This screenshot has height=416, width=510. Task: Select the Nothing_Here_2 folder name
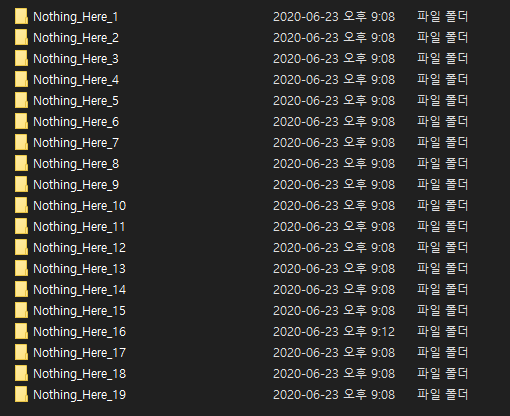click(76, 38)
